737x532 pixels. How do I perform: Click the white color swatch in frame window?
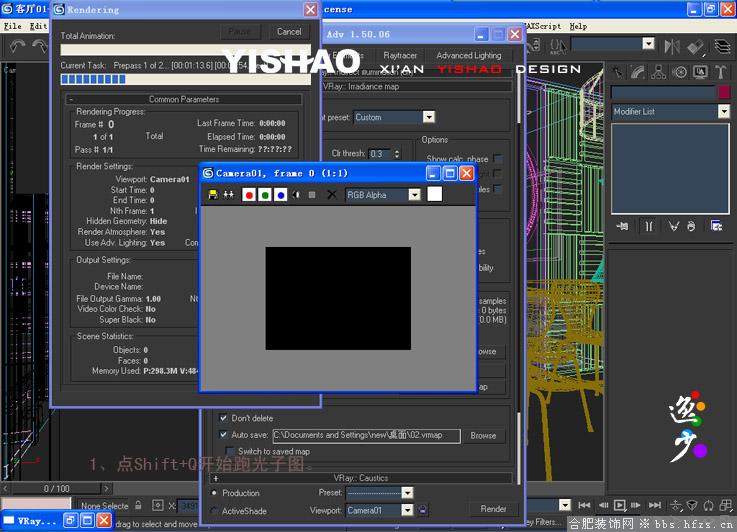coord(434,194)
